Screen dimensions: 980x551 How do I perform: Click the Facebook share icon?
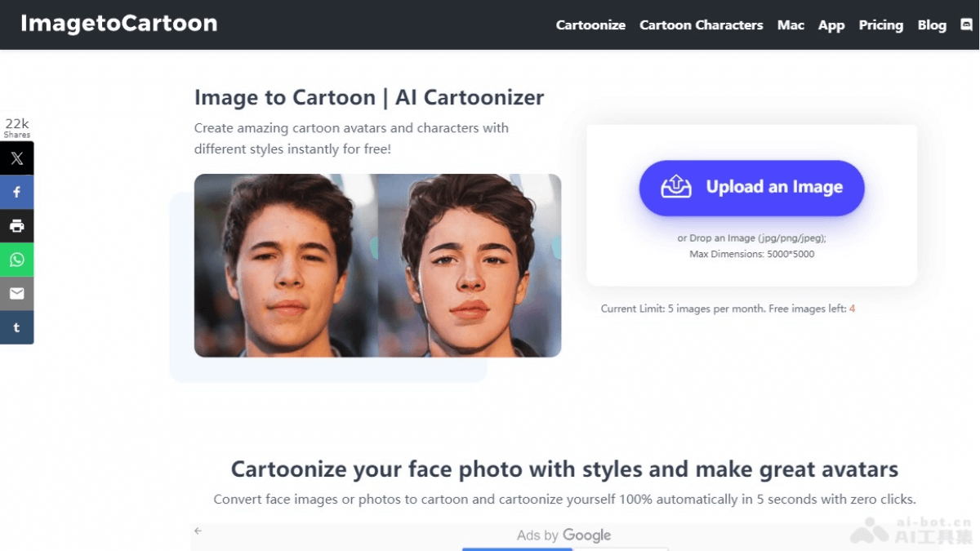pyautogui.click(x=16, y=193)
